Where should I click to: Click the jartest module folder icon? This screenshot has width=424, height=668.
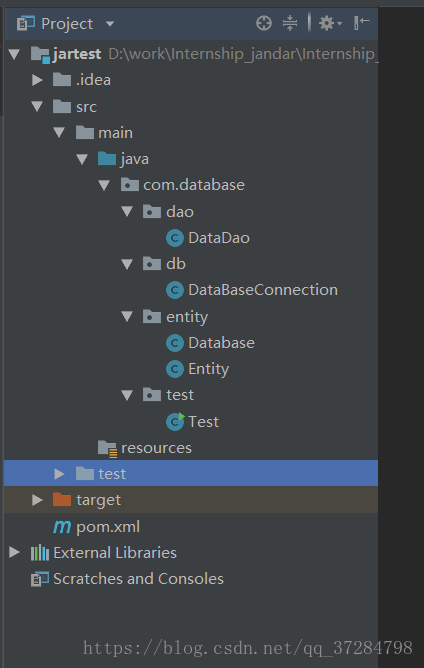[40, 55]
